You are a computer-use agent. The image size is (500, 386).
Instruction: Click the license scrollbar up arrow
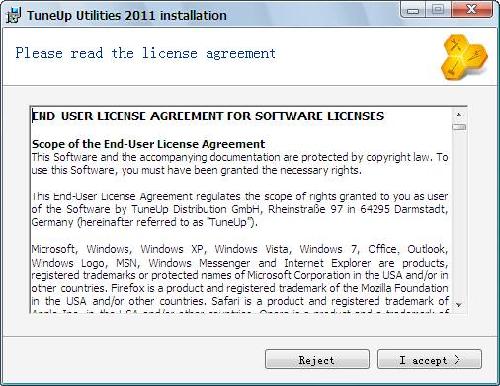point(459,115)
